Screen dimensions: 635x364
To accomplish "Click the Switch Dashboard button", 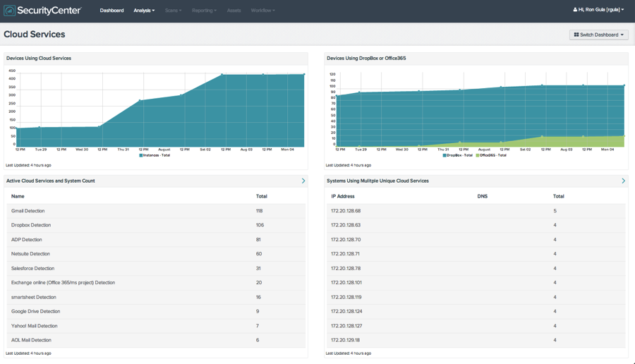I will coord(599,35).
